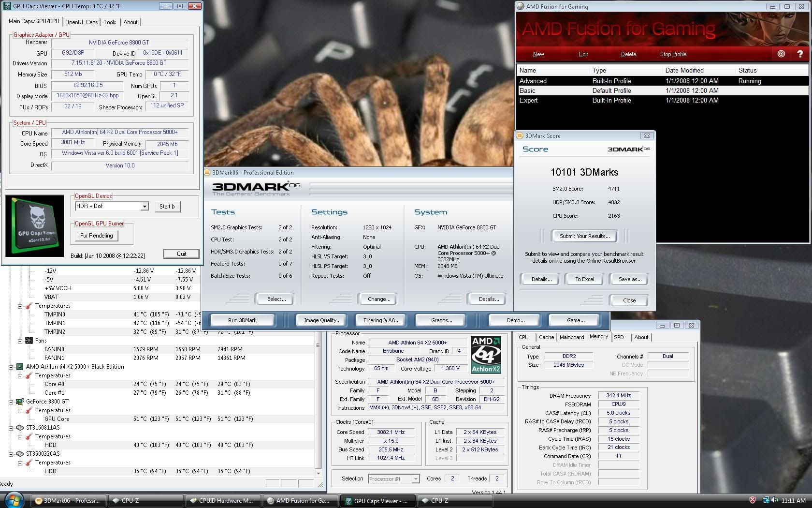Switch to the Mainboard tab in CPU-Z
This screenshot has height=508, width=812.
(x=571, y=337)
